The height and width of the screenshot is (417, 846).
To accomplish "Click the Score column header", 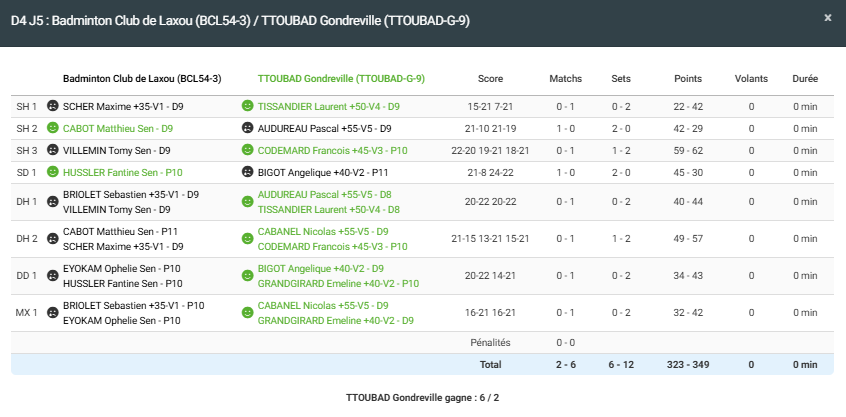I will point(490,78).
